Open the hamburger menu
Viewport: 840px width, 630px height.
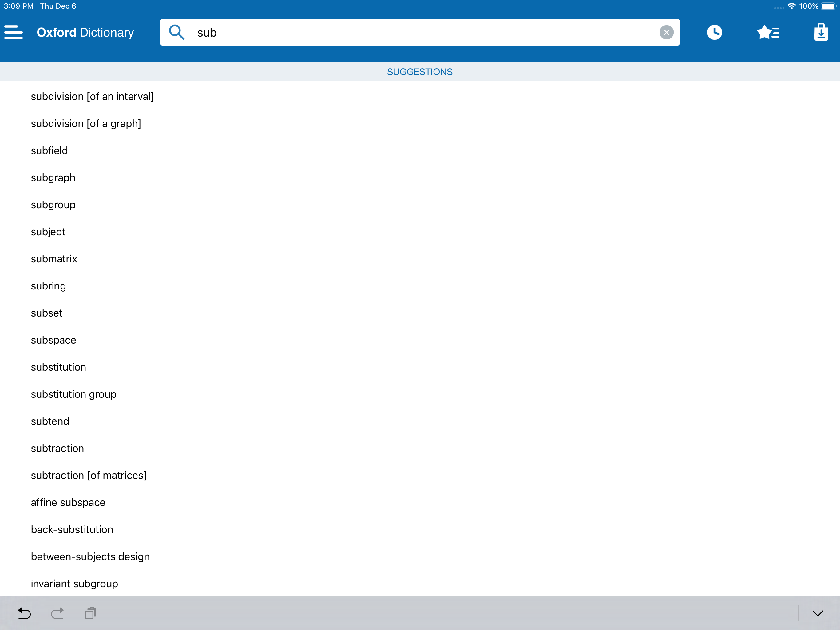click(14, 32)
